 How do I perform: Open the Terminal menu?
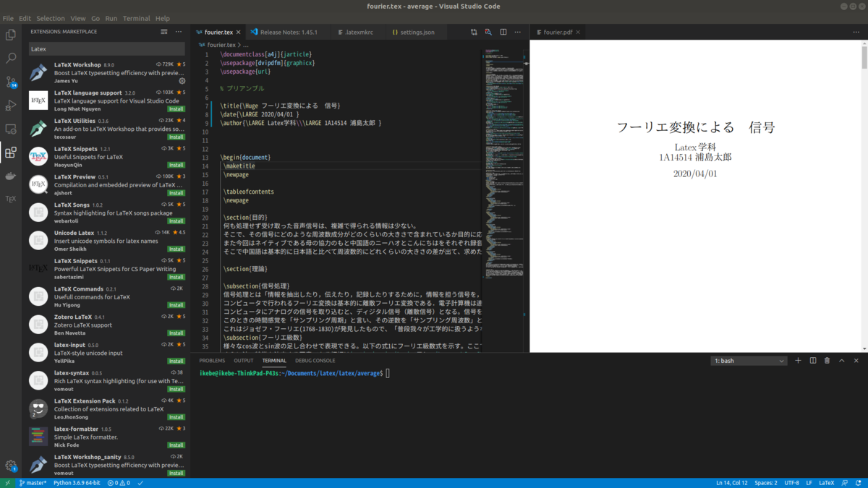(x=135, y=18)
